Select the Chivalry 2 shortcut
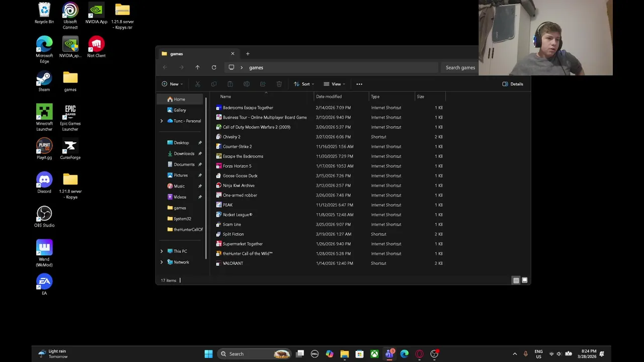 [231, 137]
